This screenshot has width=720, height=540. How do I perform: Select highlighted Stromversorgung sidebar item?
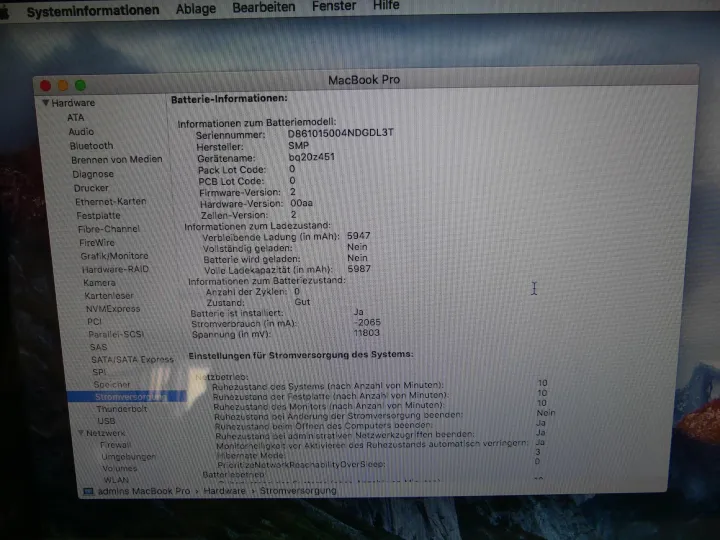coord(127,396)
